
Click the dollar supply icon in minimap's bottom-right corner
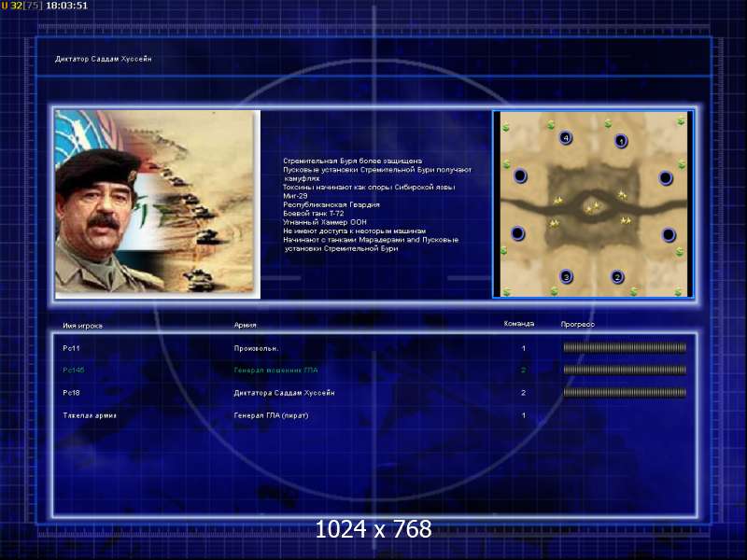[678, 292]
